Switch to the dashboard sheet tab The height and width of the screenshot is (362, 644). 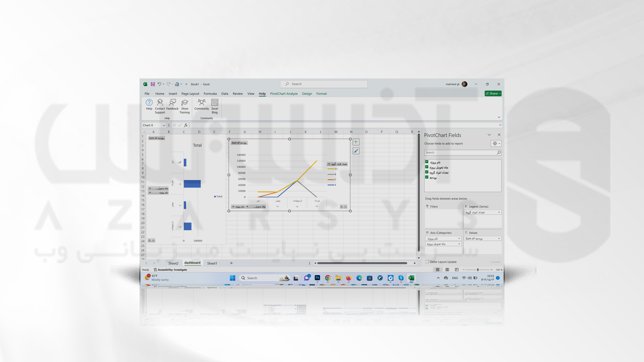(x=193, y=262)
